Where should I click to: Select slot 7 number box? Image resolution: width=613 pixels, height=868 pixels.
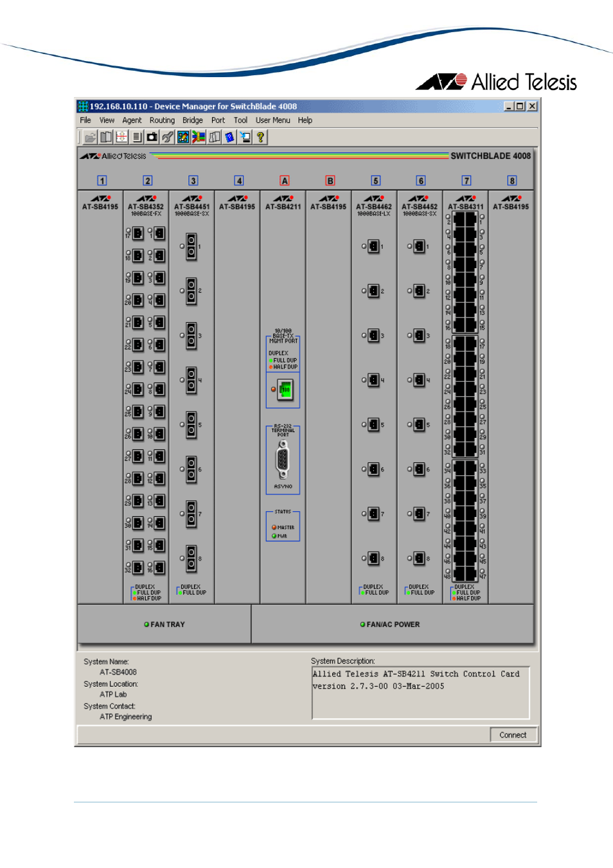click(466, 181)
